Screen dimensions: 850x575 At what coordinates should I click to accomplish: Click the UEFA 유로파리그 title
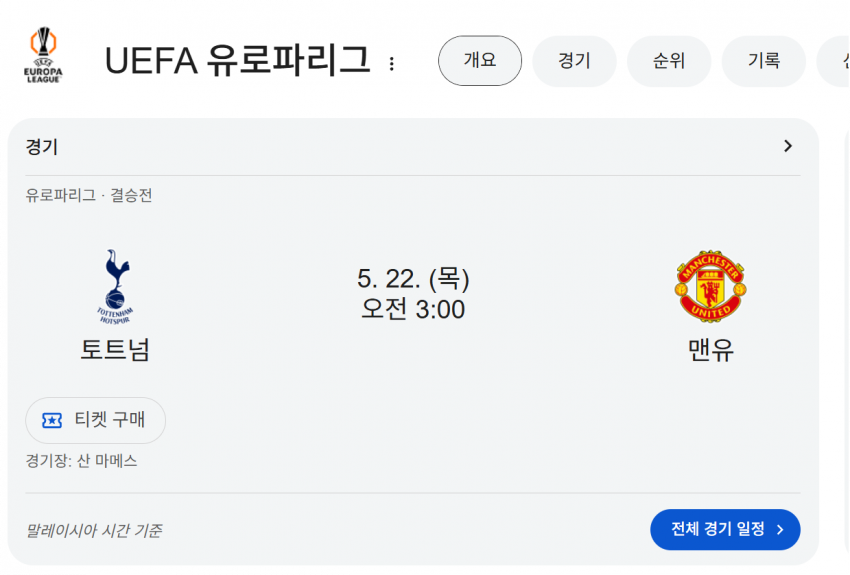tap(237, 60)
